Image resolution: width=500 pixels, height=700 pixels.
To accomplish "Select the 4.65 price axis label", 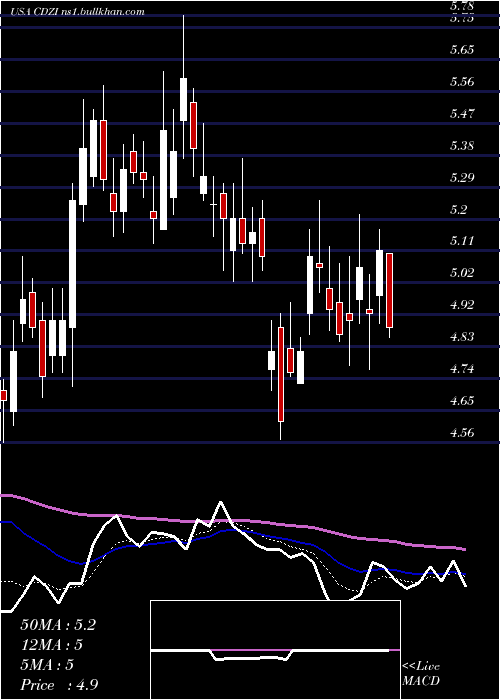I will click(462, 400).
